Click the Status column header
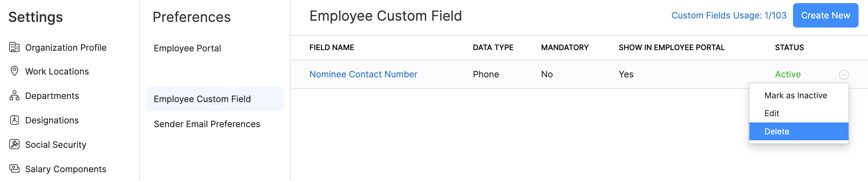Image resolution: width=868 pixels, height=181 pixels. (789, 48)
